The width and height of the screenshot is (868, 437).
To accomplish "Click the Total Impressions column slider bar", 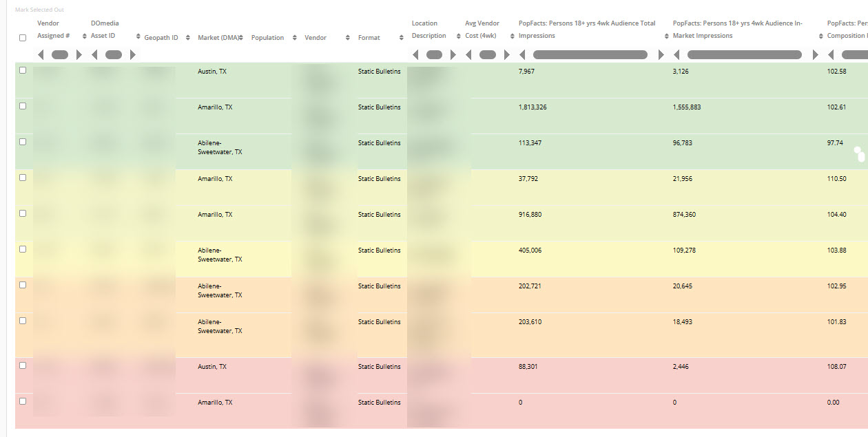I will click(x=590, y=54).
